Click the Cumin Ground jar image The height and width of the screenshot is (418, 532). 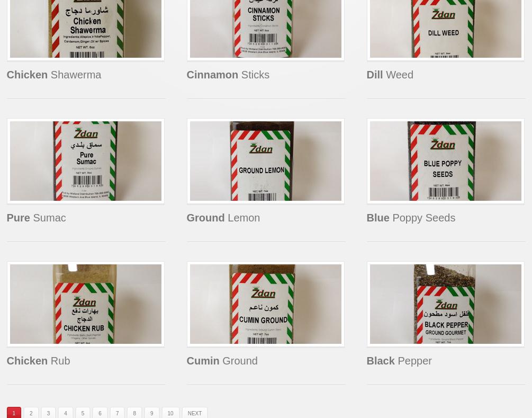(265, 304)
